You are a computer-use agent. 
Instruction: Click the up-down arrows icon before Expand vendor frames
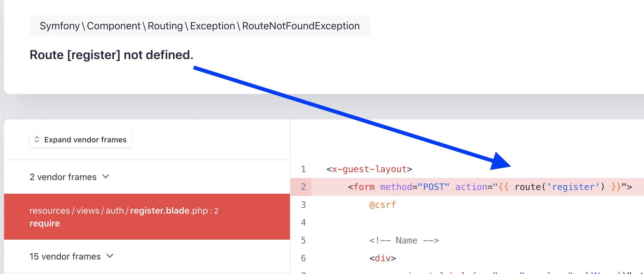[37, 140]
